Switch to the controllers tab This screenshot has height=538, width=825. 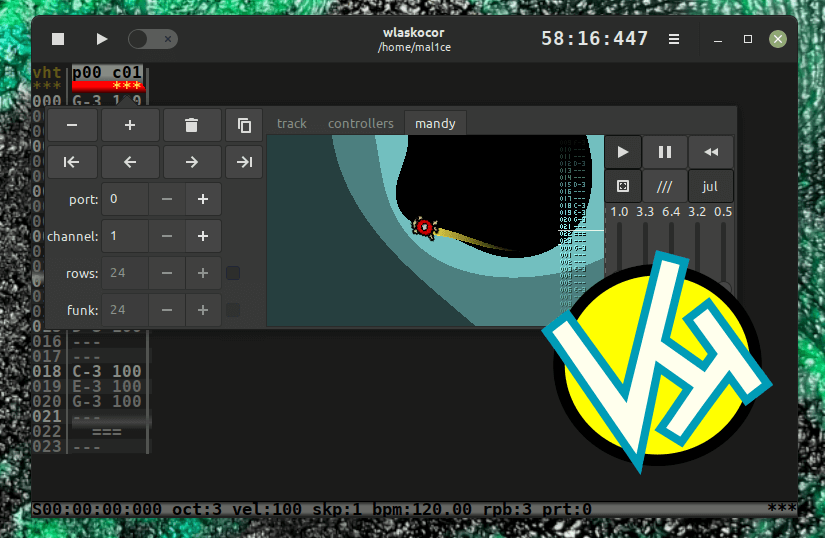(360, 124)
